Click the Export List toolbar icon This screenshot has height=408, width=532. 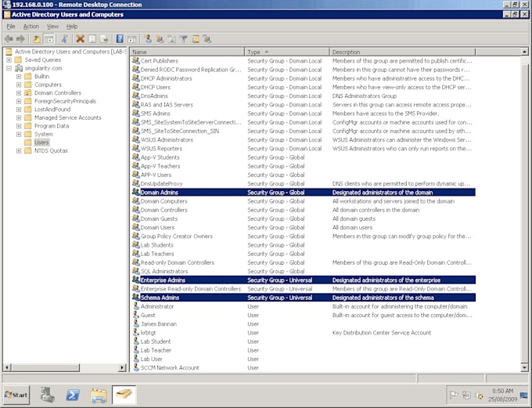click(x=104, y=39)
